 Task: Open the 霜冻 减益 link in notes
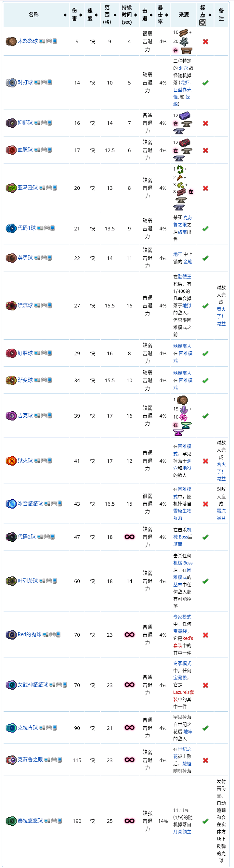click(x=221, y=514)
